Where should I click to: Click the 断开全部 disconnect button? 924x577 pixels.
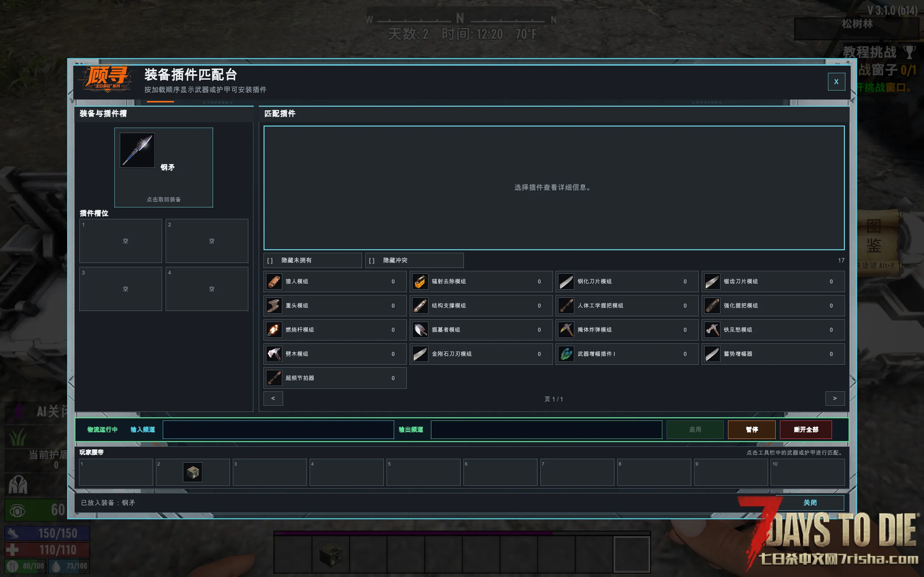tap(806, 430)
